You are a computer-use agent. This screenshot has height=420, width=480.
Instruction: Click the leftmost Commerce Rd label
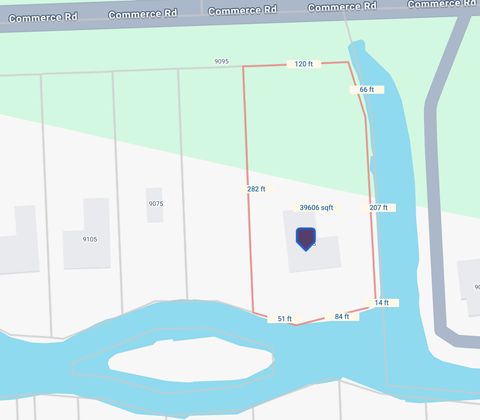(x=43, y=18)
